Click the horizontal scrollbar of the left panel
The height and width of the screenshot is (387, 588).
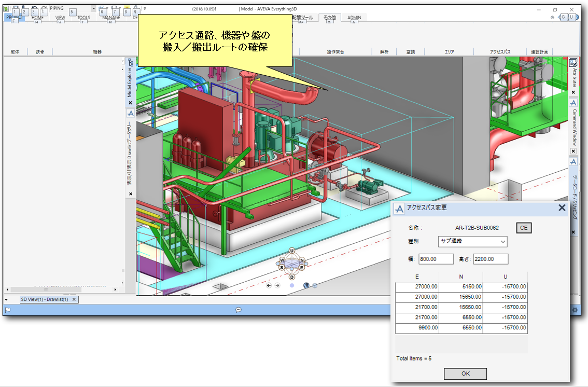(47, 289)
